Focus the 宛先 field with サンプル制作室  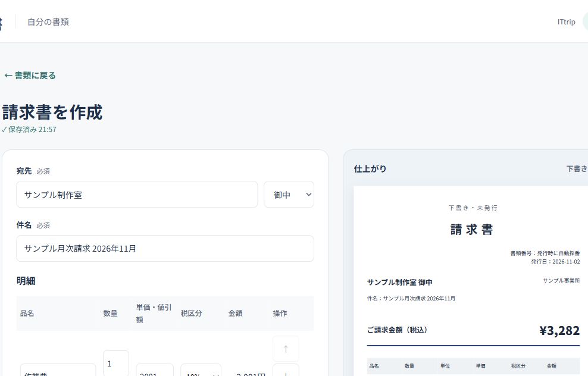137,195
